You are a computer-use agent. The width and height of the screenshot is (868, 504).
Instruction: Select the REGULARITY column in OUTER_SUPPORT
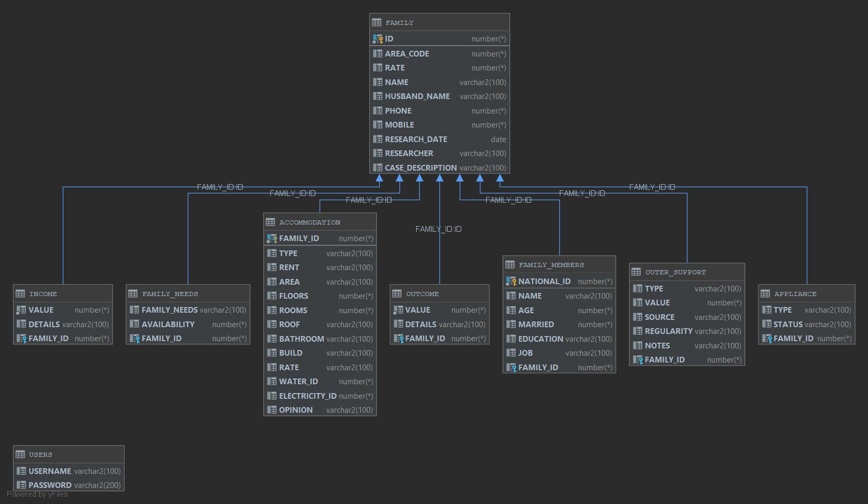point(687,331)
